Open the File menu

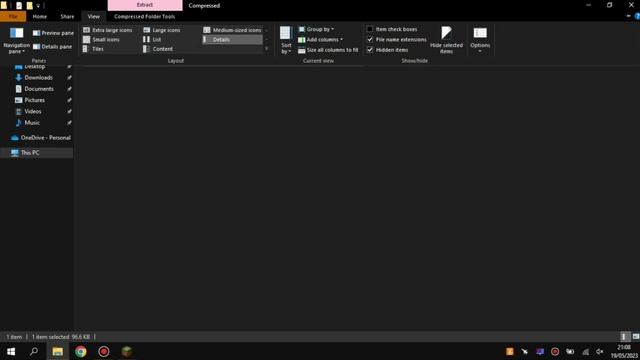pos(13,16)
